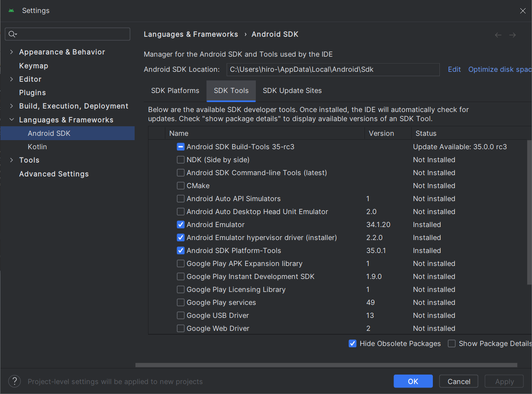Click the help question mark icon
The image size is (532, 394).
click(x=14, y=381)
